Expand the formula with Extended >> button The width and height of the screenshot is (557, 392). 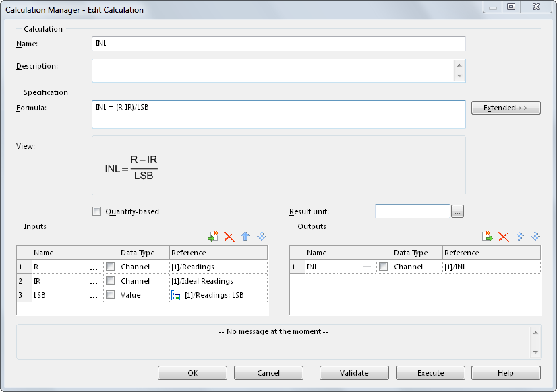pos(506,108)
